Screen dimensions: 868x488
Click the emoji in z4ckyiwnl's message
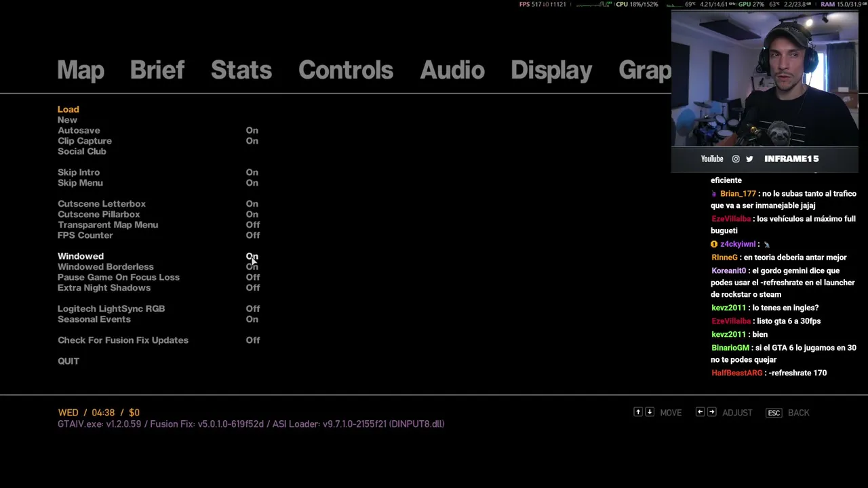[x=766, y=244]
